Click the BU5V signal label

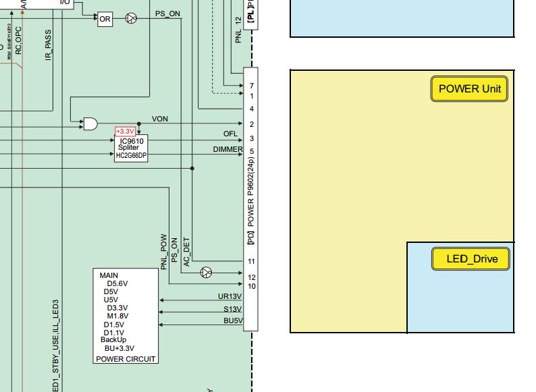(233, 320)
